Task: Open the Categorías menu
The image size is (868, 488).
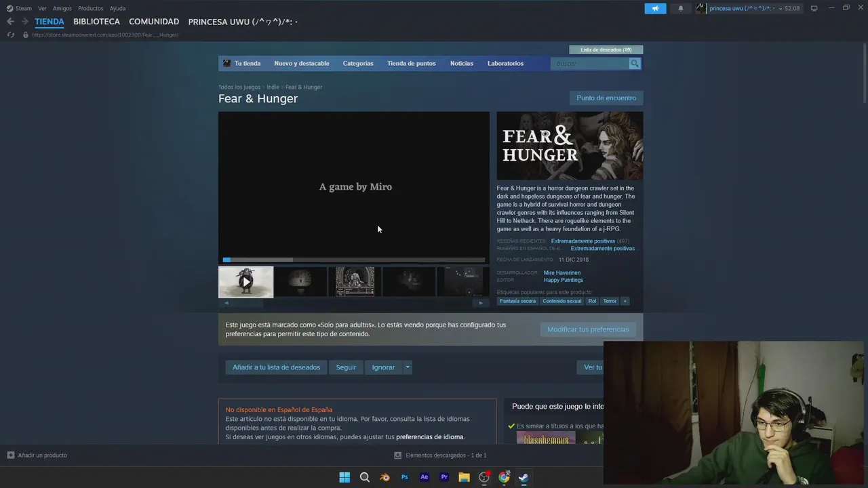Action: coord(358,63)
